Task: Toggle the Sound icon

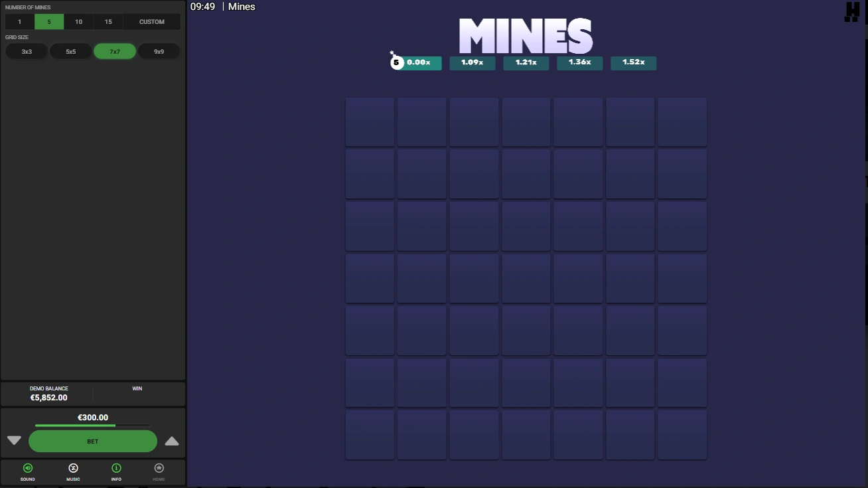Action: (x=27, y=469)
